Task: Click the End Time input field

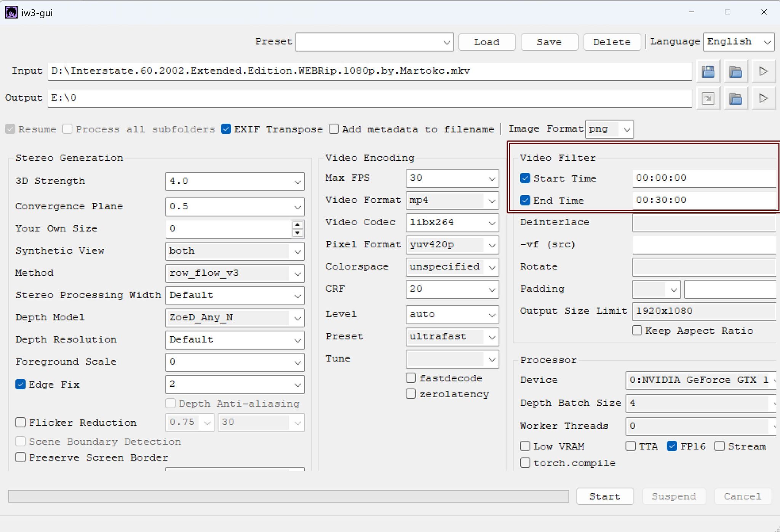Action: (703, 200)
